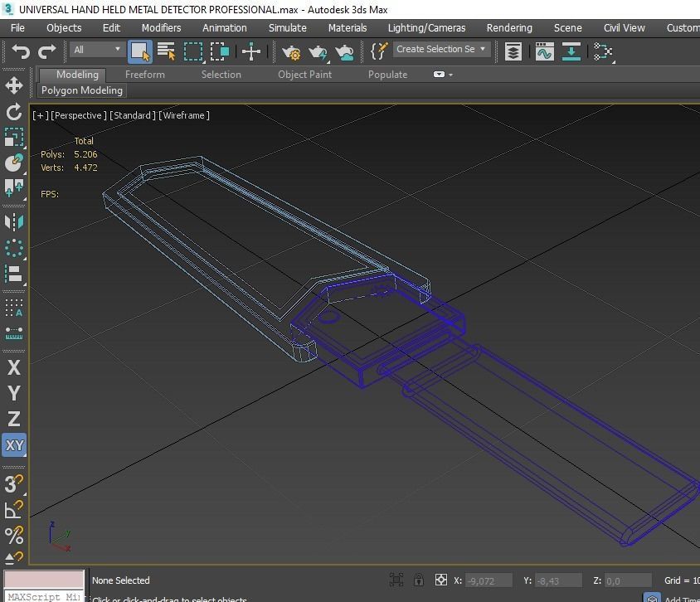The width and height of the screenshot is (700, 602).
Task: Open the Modifiers menu
Action: tap(161, 28)
